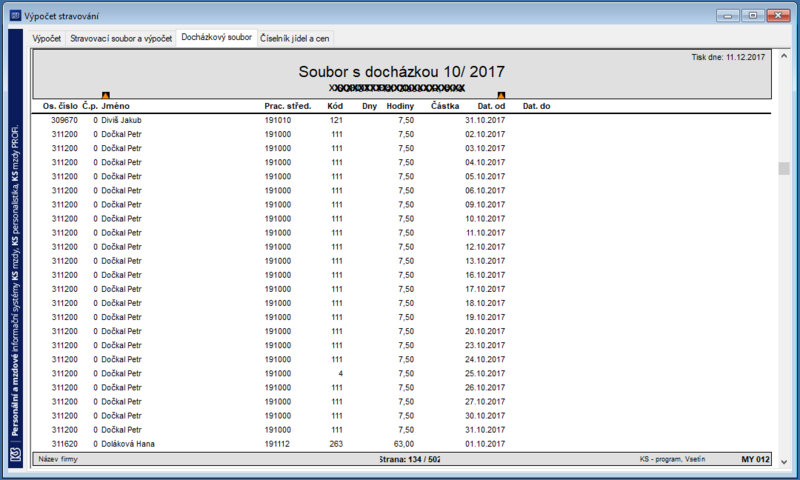800x480 pixels.
Task: Select the Doláková Hana name
Action: pos(128,444)
